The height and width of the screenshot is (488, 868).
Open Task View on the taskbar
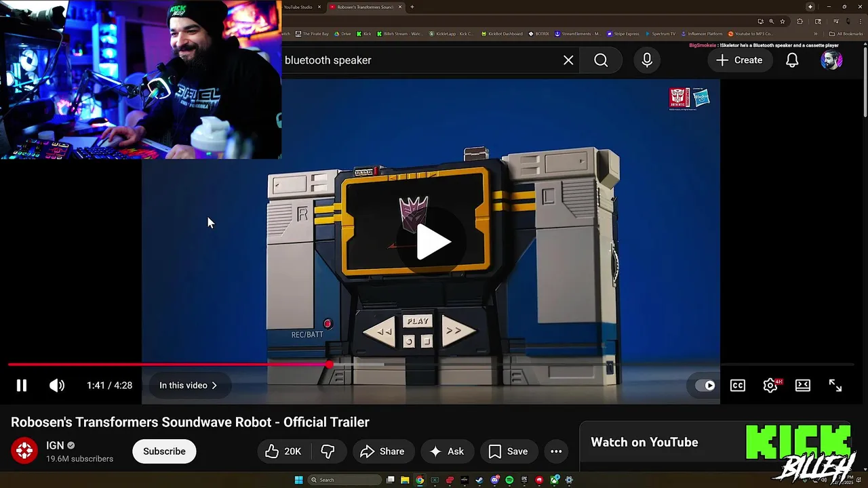point(390,480)
